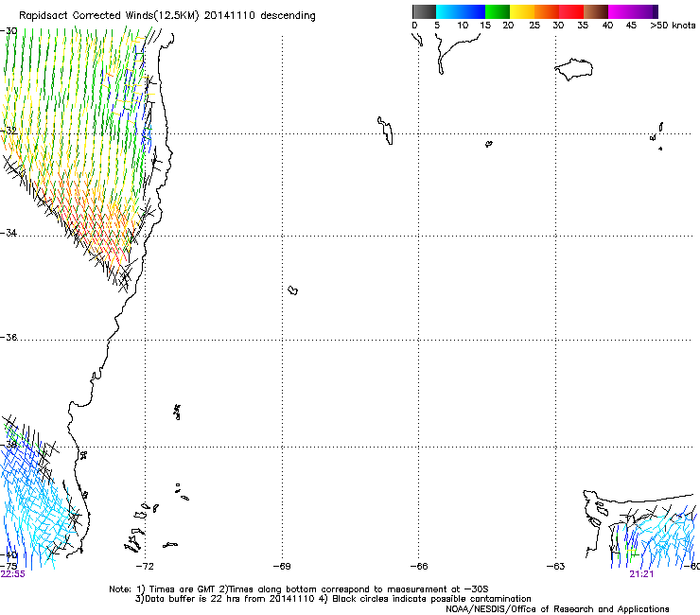Click the '10' legend scale label
This screenshot has height=615, width=700.
[x=463, y=26]
